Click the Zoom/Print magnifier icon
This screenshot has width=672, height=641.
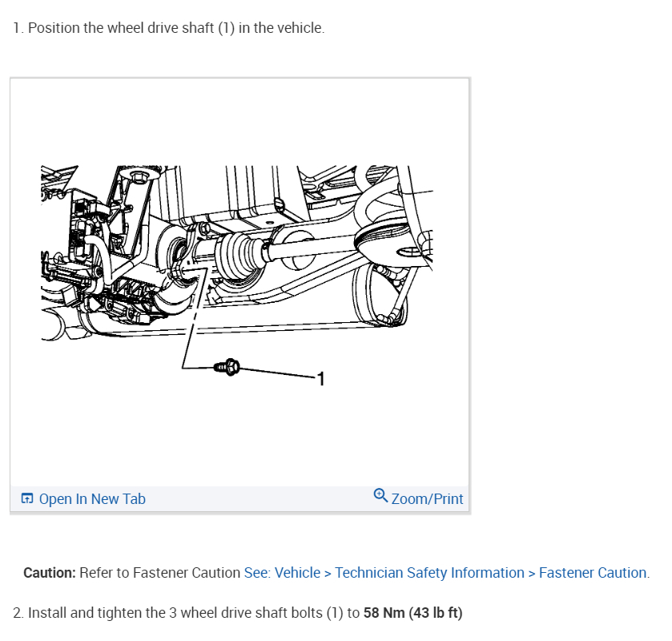click(380, 496)
